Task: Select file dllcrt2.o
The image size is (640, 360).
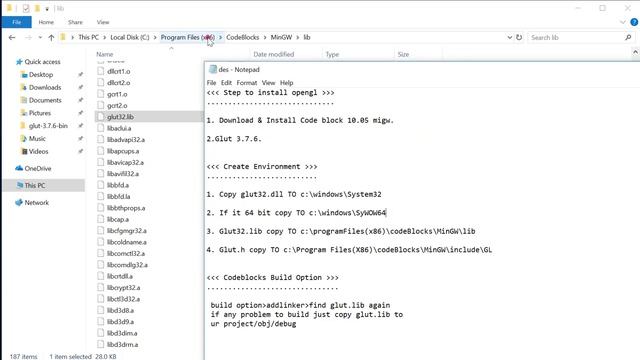Action: 118,82
